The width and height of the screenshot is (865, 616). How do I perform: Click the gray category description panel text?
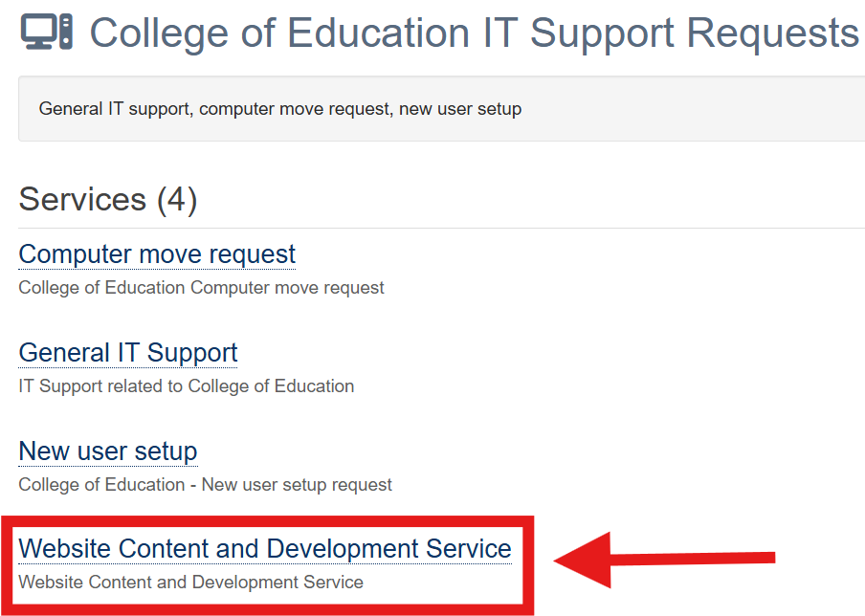(279, 109)
